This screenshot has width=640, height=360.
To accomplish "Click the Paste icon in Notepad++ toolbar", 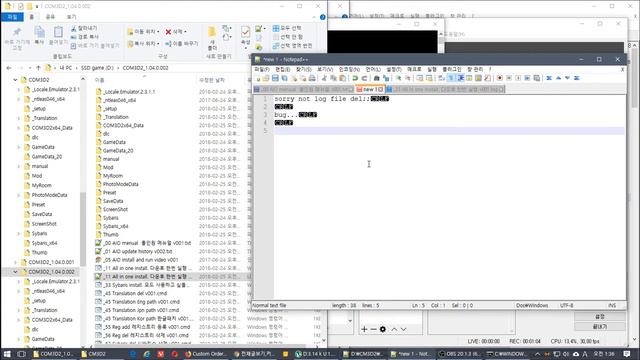I will (x=342, y=78).
